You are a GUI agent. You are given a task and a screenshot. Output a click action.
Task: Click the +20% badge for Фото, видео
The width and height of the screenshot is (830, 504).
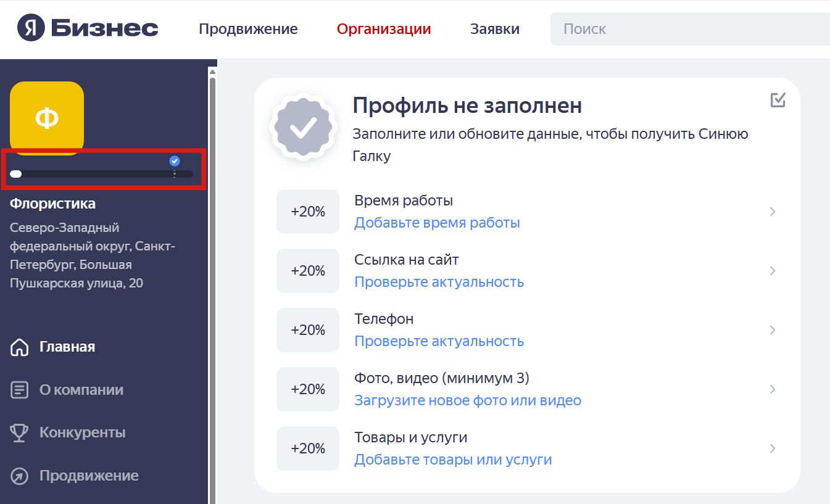pyautogui.click(x=308, y=389)
